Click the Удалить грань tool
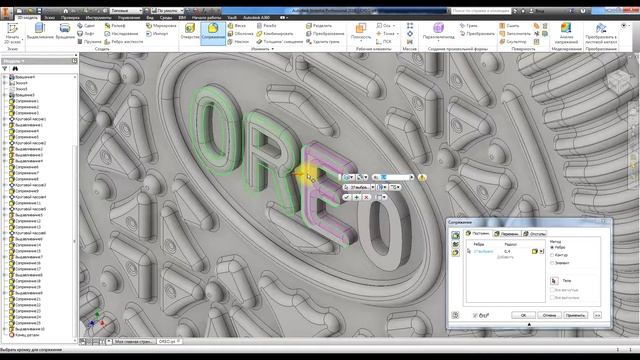 (x=322, y=41)
